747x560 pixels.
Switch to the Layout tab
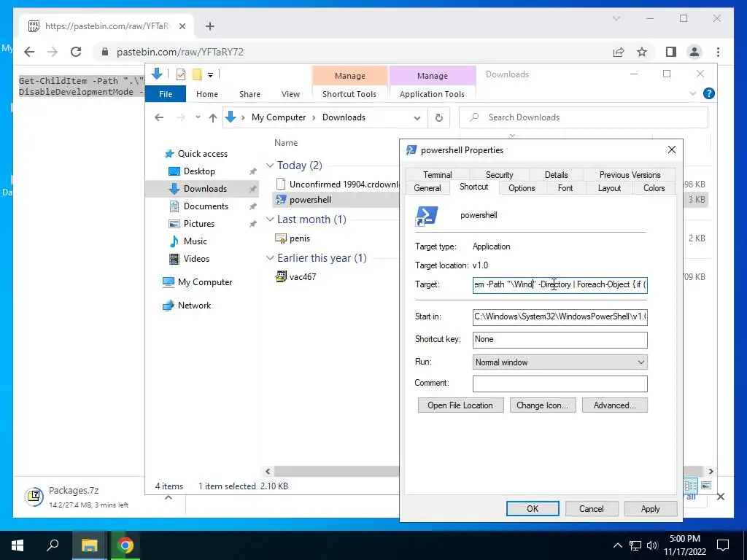click(609, 188)
